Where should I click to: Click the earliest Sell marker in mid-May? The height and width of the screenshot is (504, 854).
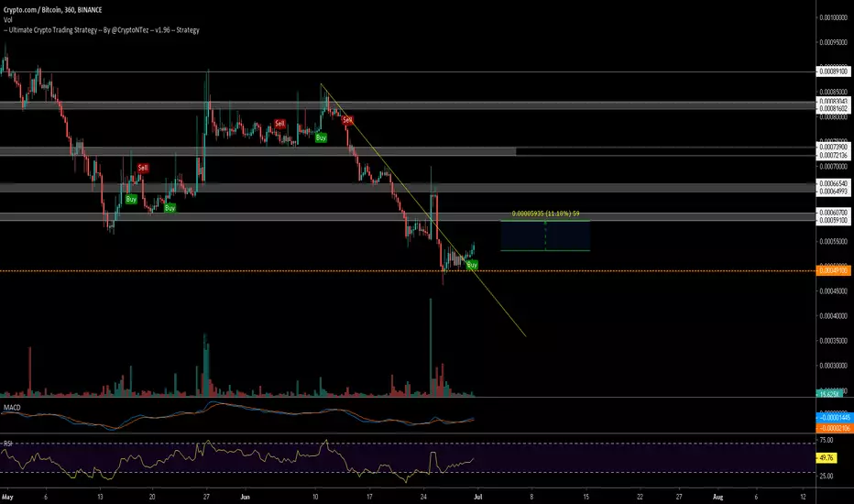tap(143, 168)
